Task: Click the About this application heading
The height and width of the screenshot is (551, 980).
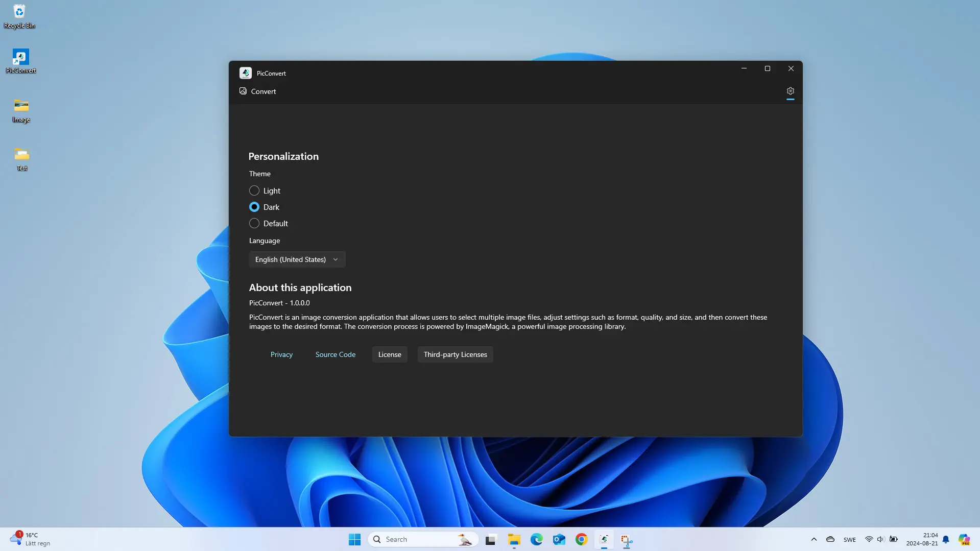Action: [x=300, y=288]
